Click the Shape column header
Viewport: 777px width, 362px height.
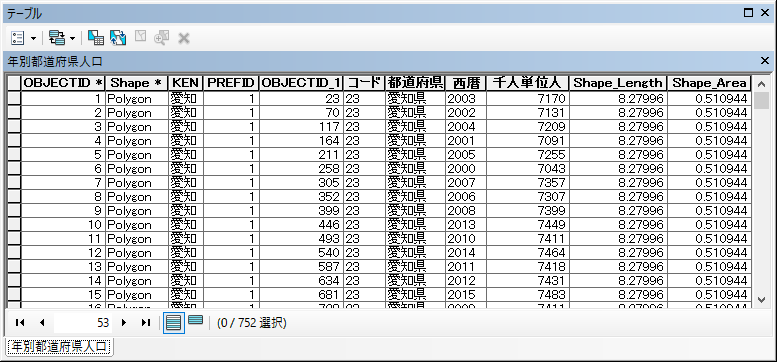(137, 83)
